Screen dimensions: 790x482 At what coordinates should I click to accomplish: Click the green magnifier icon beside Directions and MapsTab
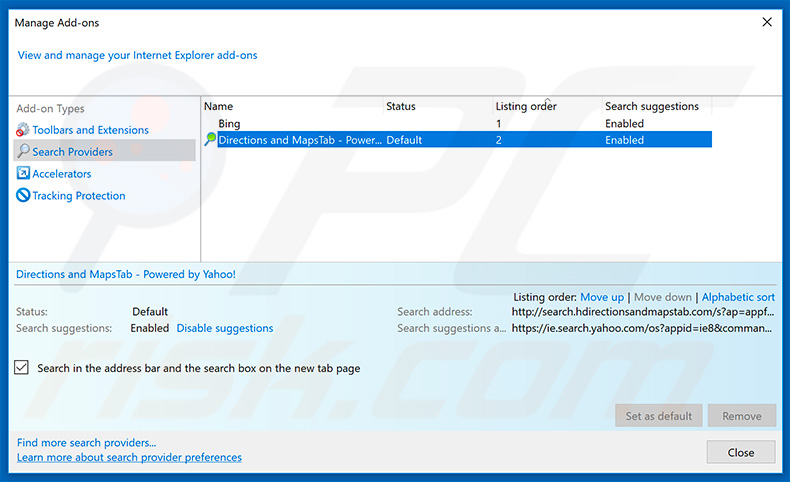click(210, 140)
